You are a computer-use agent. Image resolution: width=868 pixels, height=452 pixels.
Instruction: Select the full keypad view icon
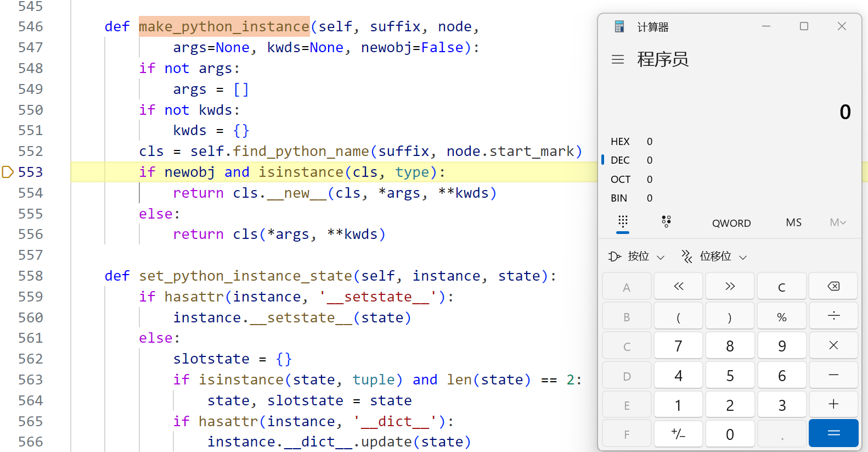coord(623,222)
